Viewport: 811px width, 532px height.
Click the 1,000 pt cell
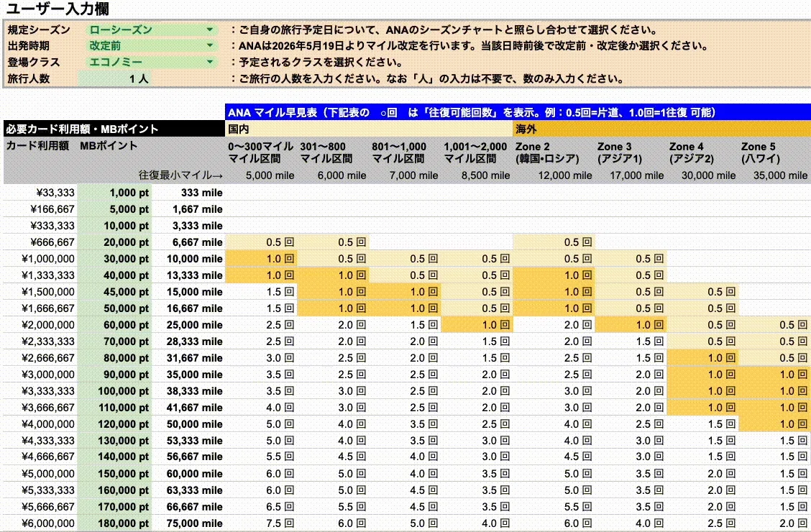[x=115, y=193]
